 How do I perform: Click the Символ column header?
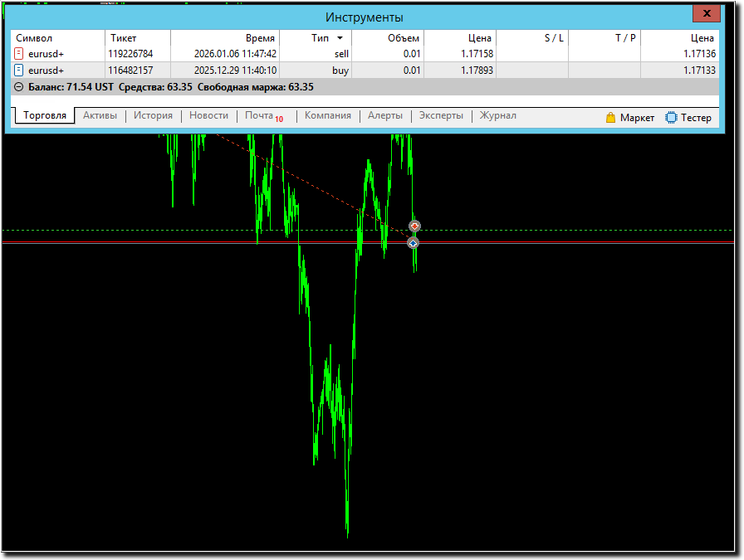point(34,38)
